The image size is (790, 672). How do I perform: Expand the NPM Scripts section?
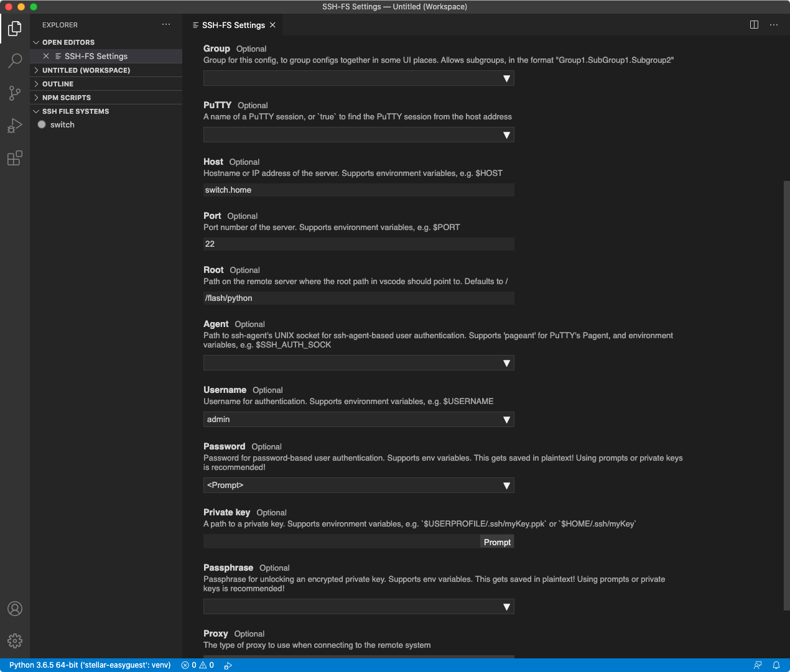pyautogui.click(x=66, y=98)
